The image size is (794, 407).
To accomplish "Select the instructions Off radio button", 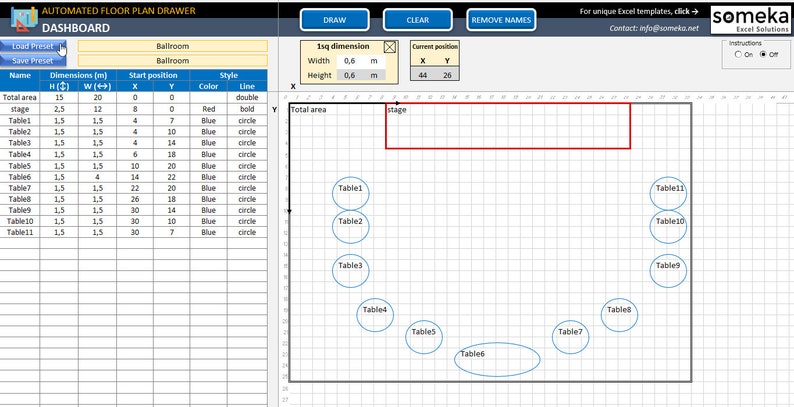I will (x=763, y=55).
